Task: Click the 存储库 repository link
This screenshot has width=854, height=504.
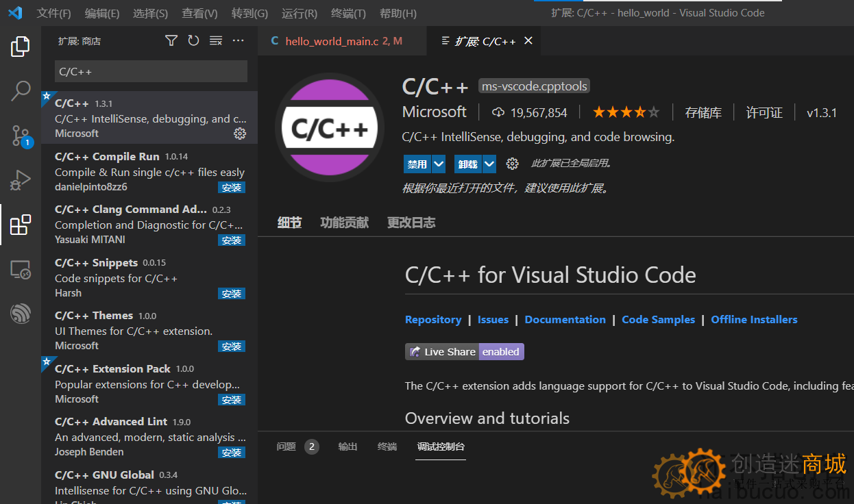Action: 703,113
